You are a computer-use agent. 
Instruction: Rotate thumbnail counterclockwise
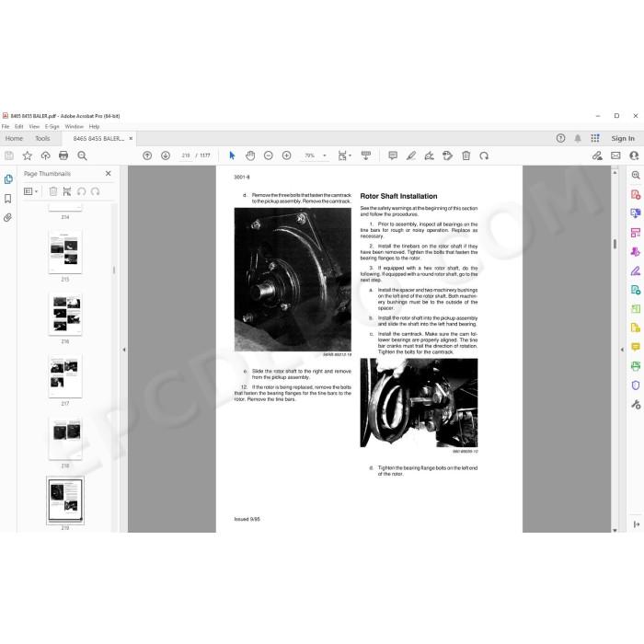coord(81,191)
